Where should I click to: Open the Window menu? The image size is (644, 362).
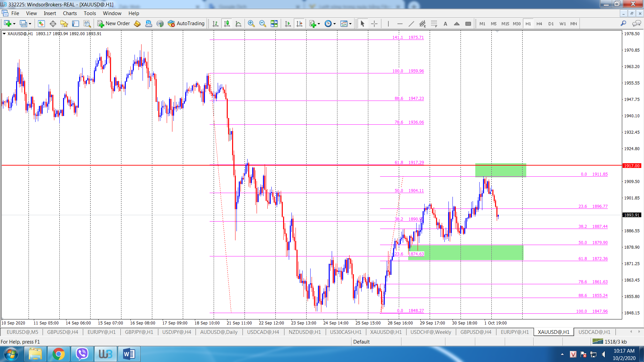coord(112,13)
